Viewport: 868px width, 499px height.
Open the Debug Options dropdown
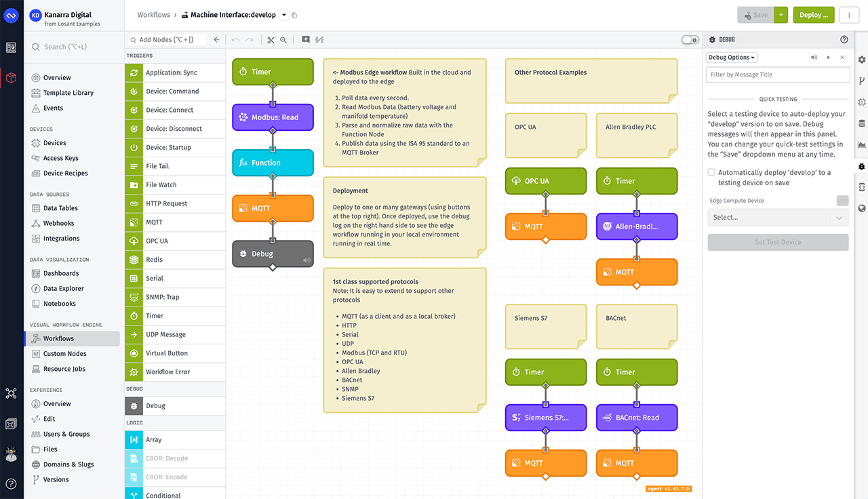(731, 57)
